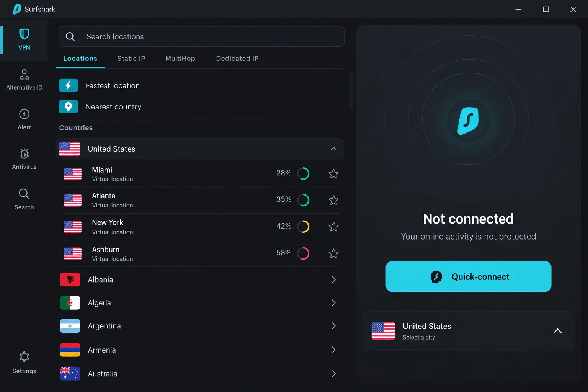
Task: Expand Argentina locations
Action: (333, 326)
